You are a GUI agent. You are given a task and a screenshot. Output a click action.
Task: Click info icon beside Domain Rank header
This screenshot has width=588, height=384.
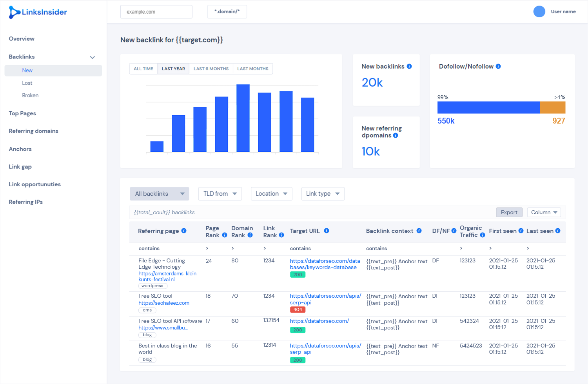pyautogui.click(x=250, y=235)
